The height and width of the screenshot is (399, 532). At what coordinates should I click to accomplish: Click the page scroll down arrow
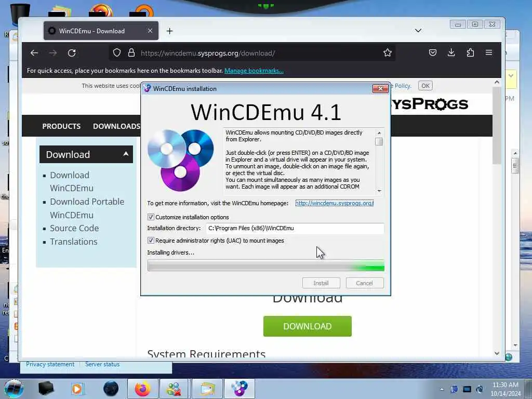pyautogui.click(x=497, y=353)
